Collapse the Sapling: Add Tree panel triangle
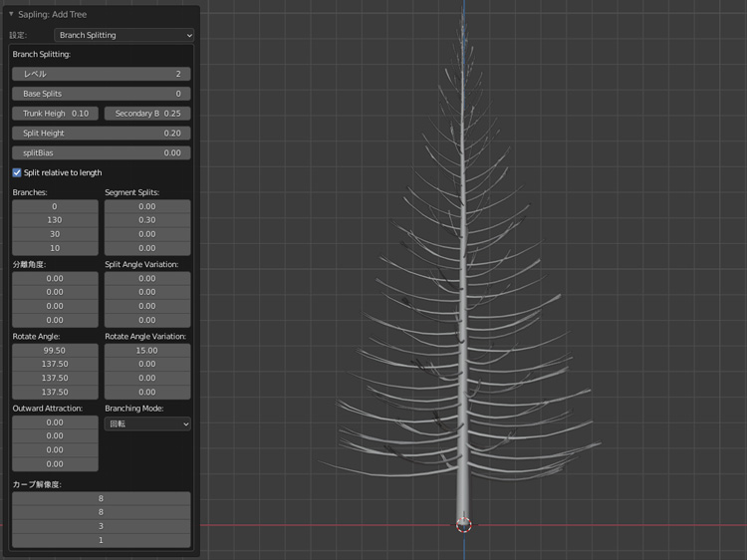Image resolution: width=747 pixels, height=560 pixels. tap(11, 15)
